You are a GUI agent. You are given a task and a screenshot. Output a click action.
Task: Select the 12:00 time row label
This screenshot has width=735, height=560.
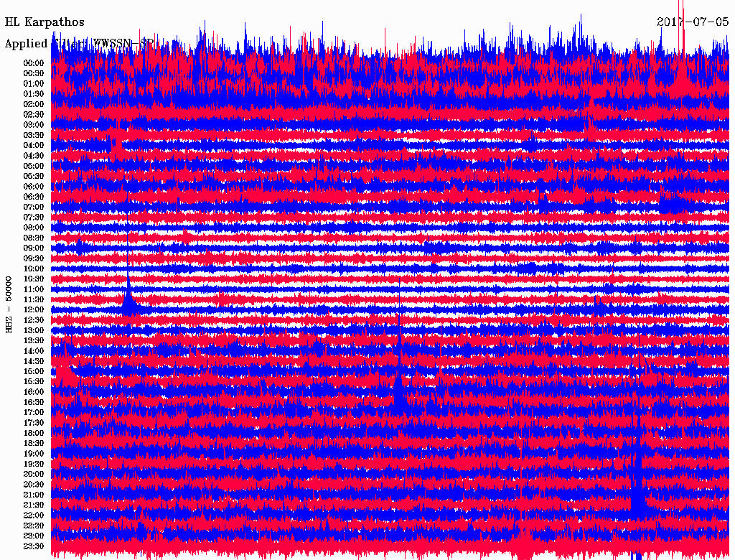click(x=34, y=310)
